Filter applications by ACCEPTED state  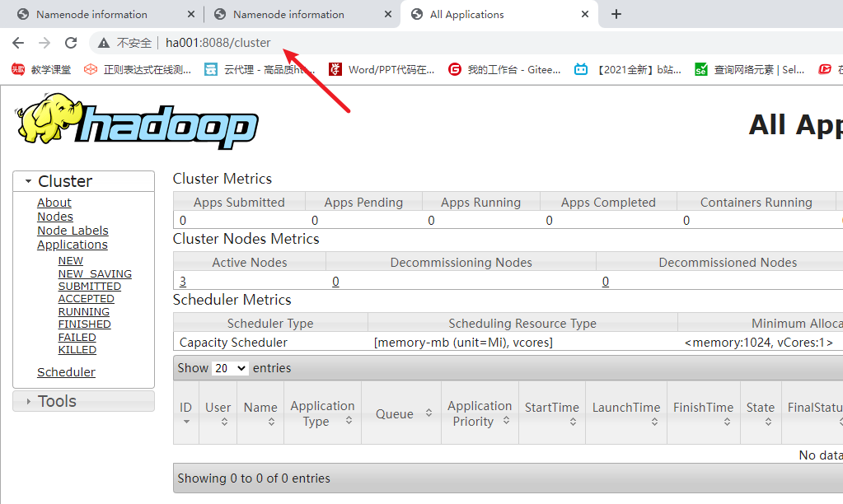coord(86,299)
